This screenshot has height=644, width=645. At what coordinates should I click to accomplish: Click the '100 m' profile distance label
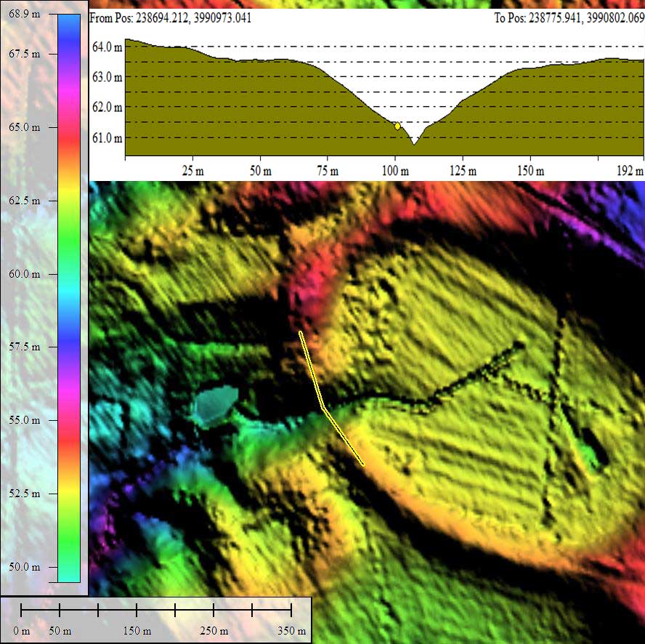tap(395, 171)
